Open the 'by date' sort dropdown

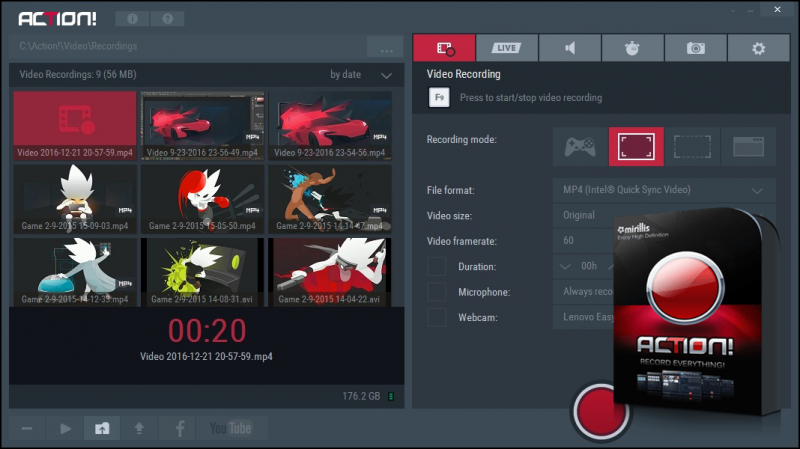(361, 75)
